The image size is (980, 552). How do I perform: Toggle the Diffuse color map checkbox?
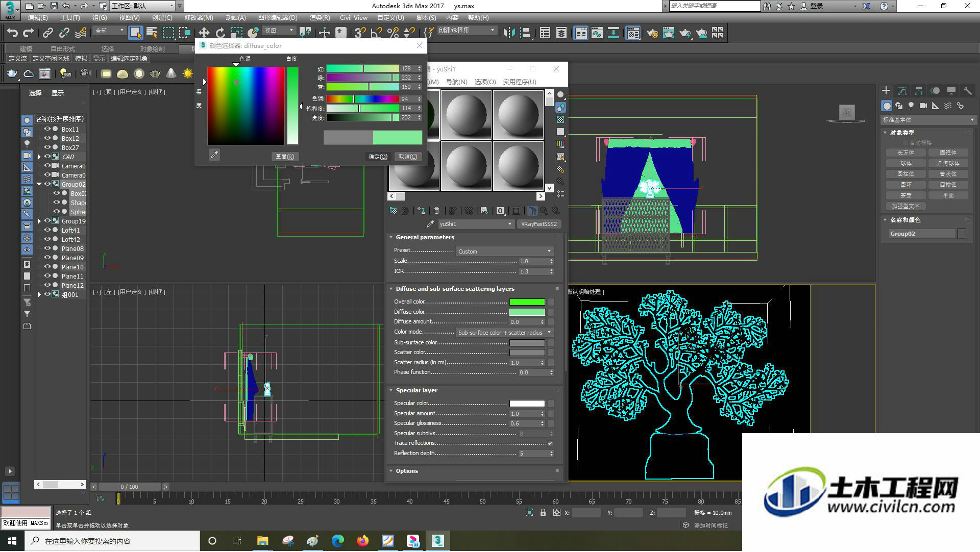coord(551,312)
